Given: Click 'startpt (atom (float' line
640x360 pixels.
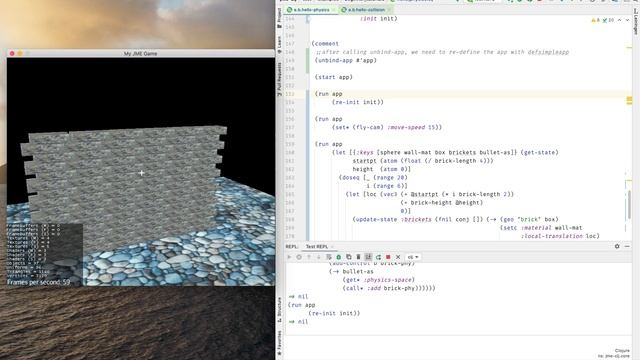Looking at the screenshot, I should click(423, 161).
